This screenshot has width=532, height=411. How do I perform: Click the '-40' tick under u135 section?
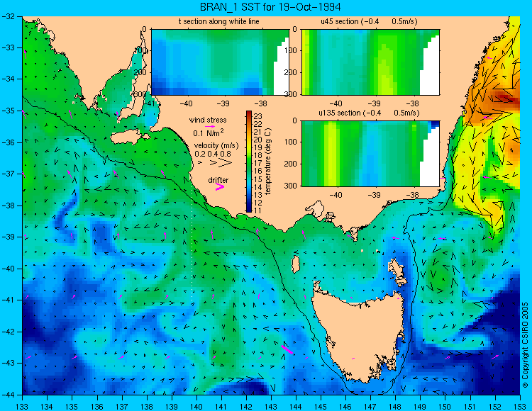(x=336, y=195)
